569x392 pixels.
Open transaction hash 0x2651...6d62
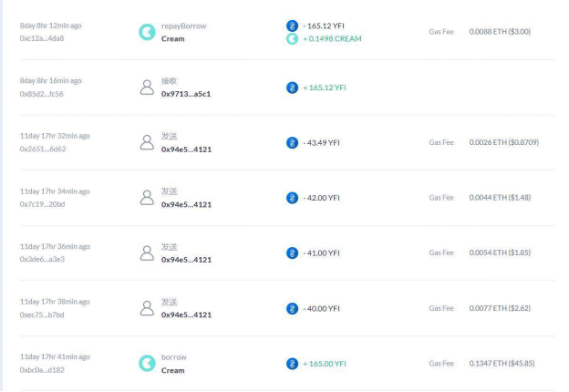coord(43,149)
